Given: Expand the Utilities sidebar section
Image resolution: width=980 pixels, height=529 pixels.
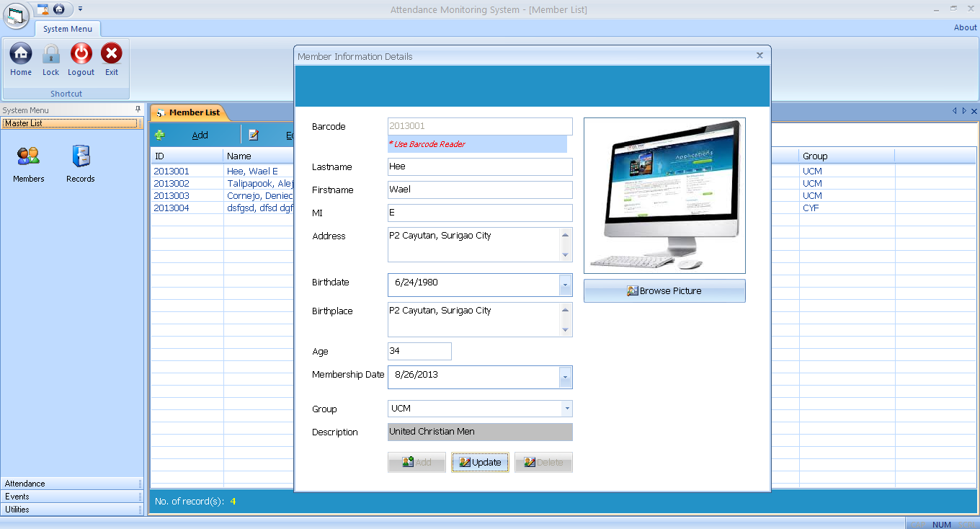Looking at the screenshot, I should pos(72,510).
